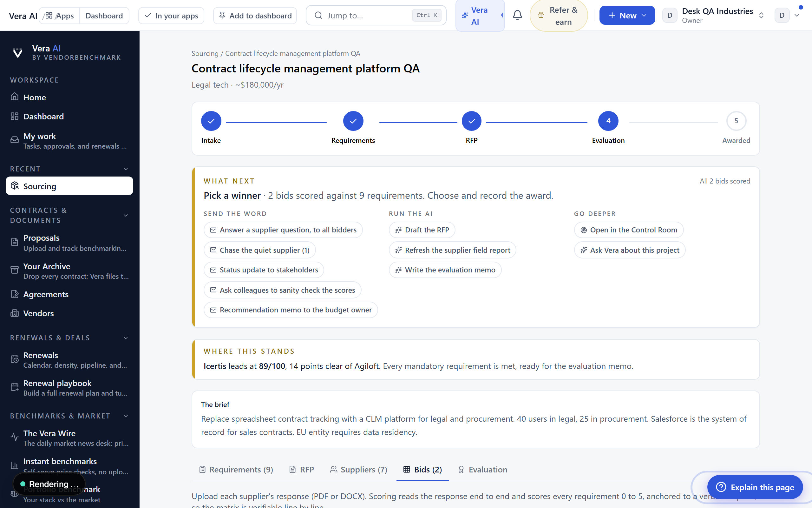
Task: Run Write the evaluation memo
Action: point(445,270)
